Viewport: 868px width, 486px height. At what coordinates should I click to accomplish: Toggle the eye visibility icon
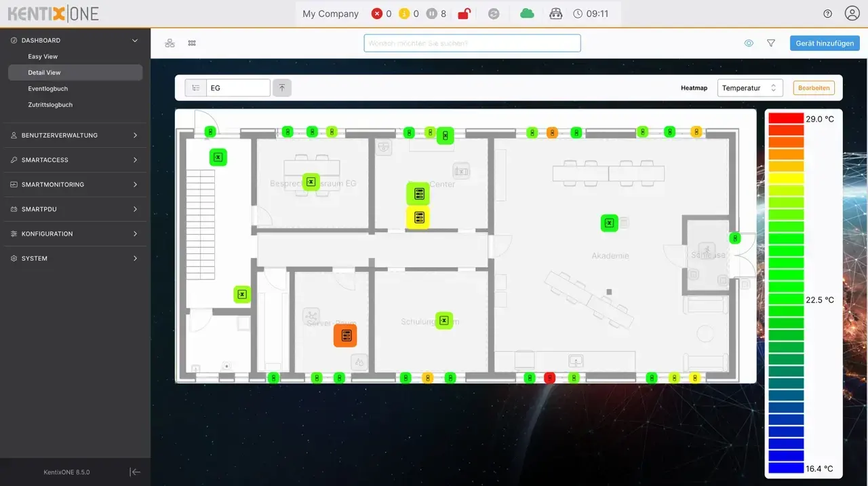[x=749, y=43]
